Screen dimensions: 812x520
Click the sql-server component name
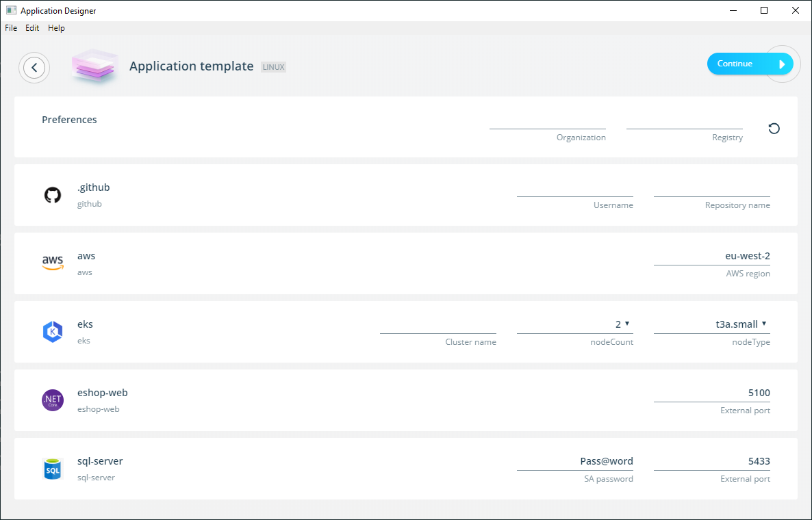tap(100, 460)
